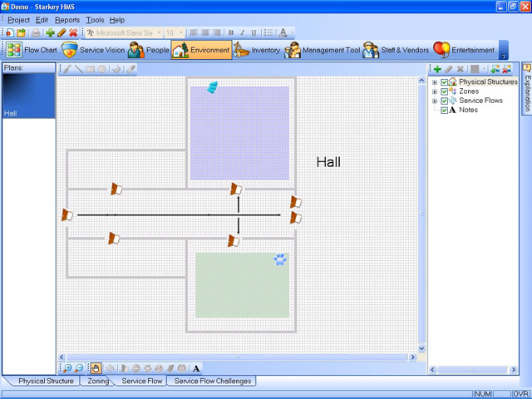
Task: Select the paint bucket fill tool
Action: [116, 69]
